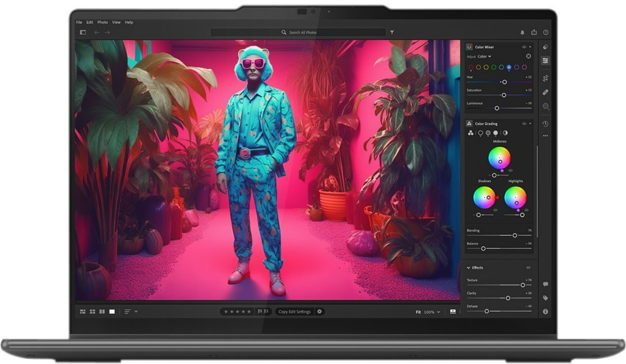Click the Search All Photos field

pyautogui.click(x=298, y=32)
